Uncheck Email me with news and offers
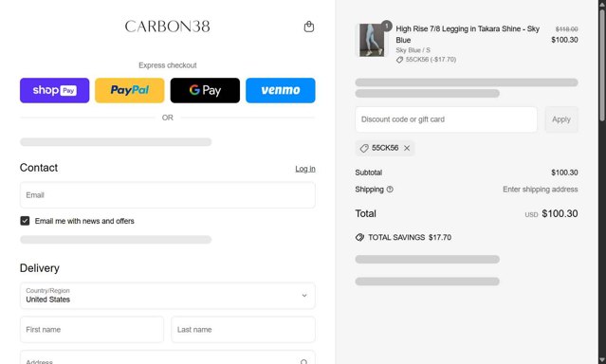606x364 pixels. click(25, 221)
